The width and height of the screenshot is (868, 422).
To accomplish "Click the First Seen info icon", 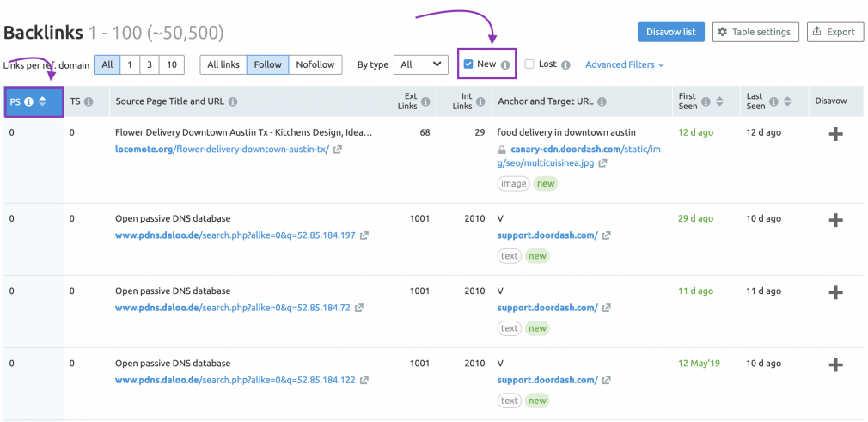I will [706, 102].
